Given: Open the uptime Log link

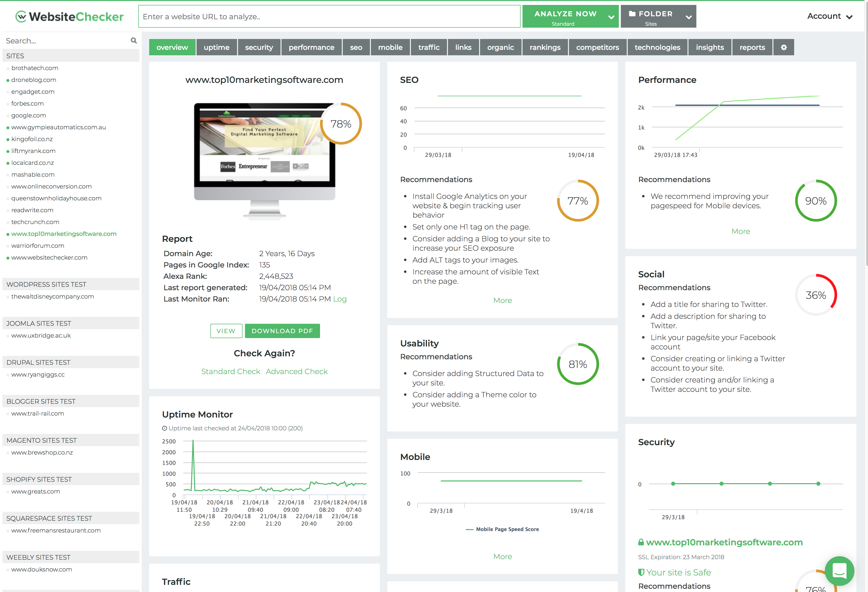Looking at the screenshot, I should click(x=340, y=299).
